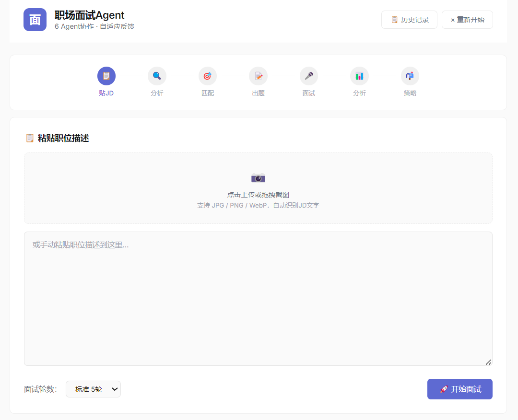Screen dimensions: 518x420
Task: Click the 贴JD step label
Action: (106, 93)
